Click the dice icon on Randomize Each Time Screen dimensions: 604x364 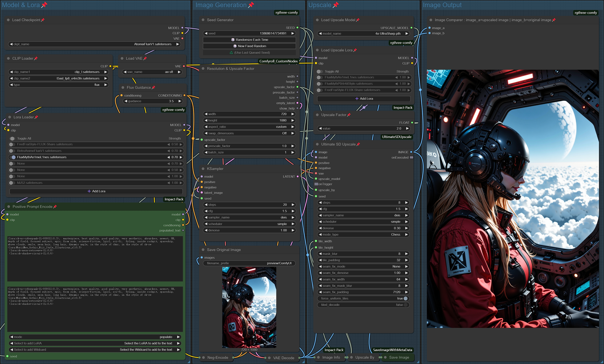point(233,40)
